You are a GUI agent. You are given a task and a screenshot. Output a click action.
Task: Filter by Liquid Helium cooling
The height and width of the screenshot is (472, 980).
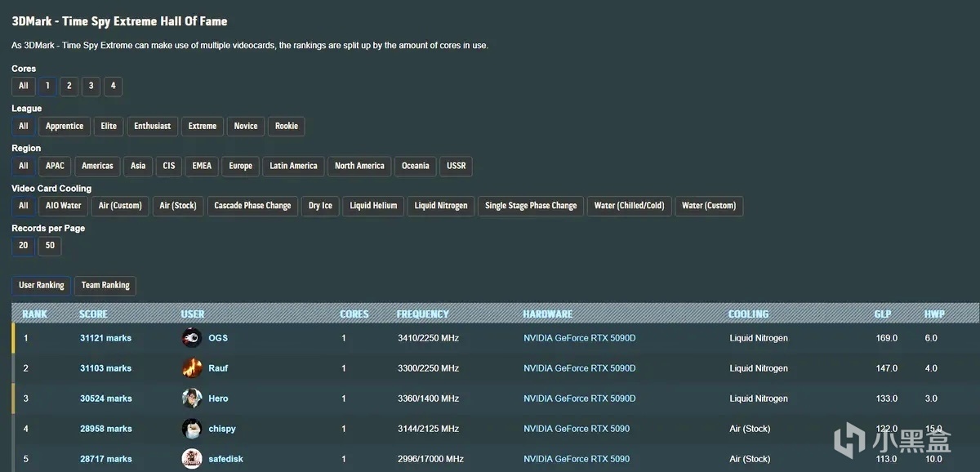tap(373, 206)
